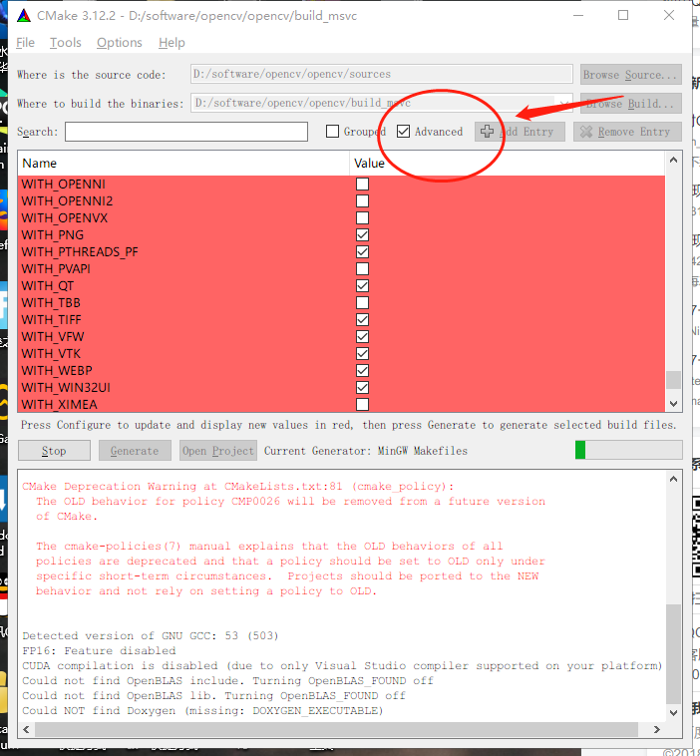Maximize the CMake window
The width and height of the screenshot is (700, 756).
(x=623, y=15)
